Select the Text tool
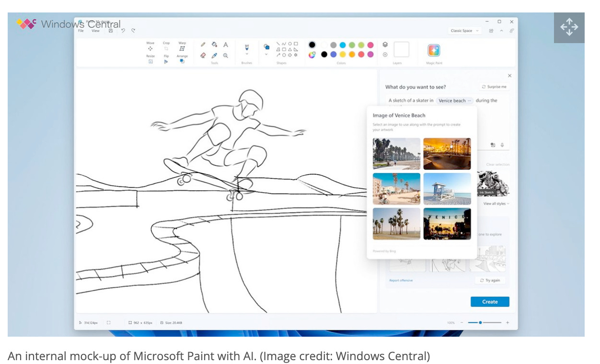 click(x=226, y=45)
